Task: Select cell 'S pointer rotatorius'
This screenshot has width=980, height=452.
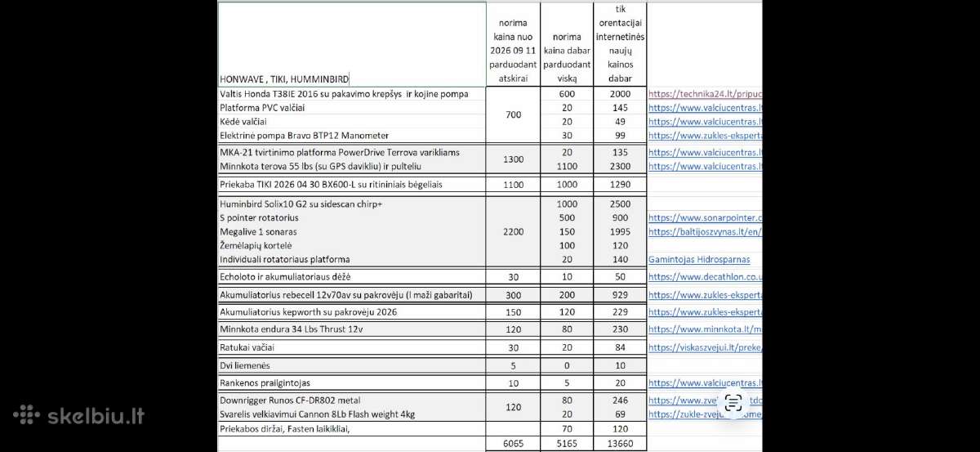Action: coord(352,218)
